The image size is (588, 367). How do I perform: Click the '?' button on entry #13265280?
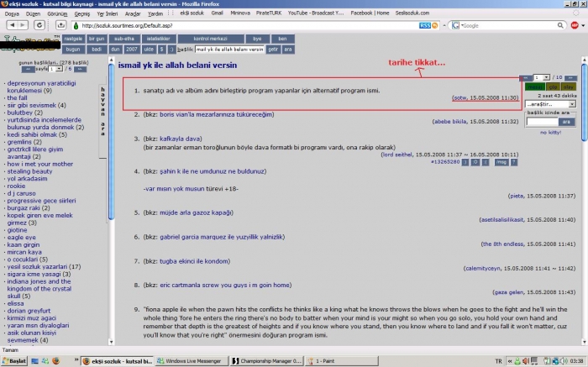tap(514, 162)
